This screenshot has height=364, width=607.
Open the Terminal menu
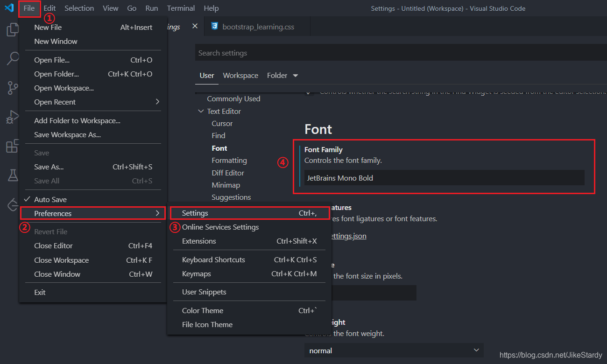(181, 8)
